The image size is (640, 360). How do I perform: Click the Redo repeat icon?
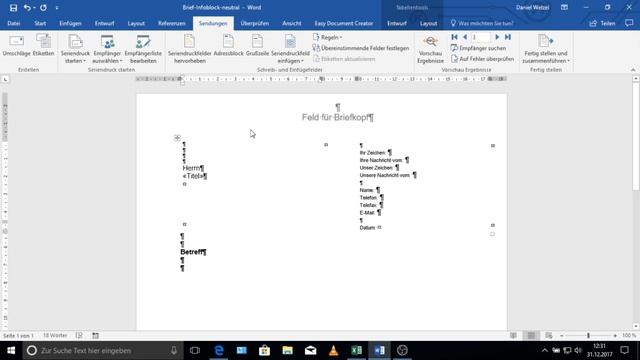(x=43, y=7)
